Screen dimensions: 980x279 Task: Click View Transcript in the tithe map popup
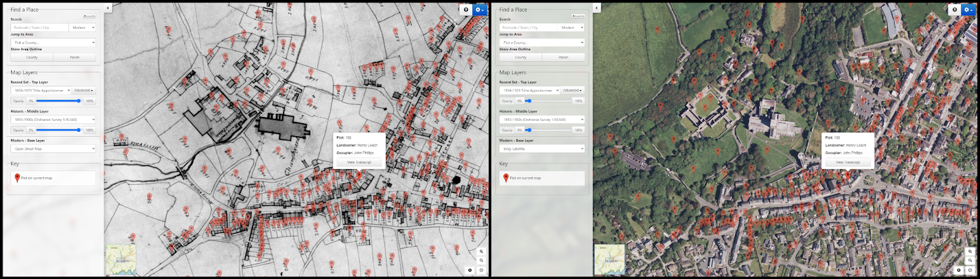point(359,162)
